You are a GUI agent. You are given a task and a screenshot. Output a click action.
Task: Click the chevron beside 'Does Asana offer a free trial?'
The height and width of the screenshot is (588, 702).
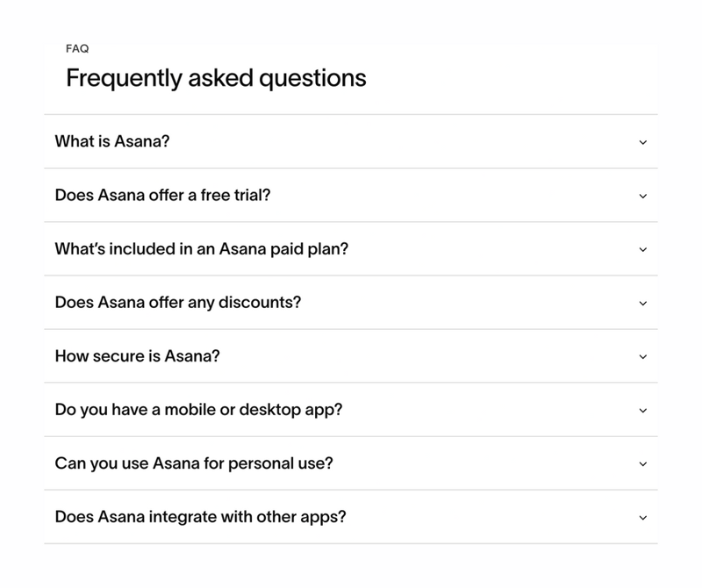coord(641,195)
